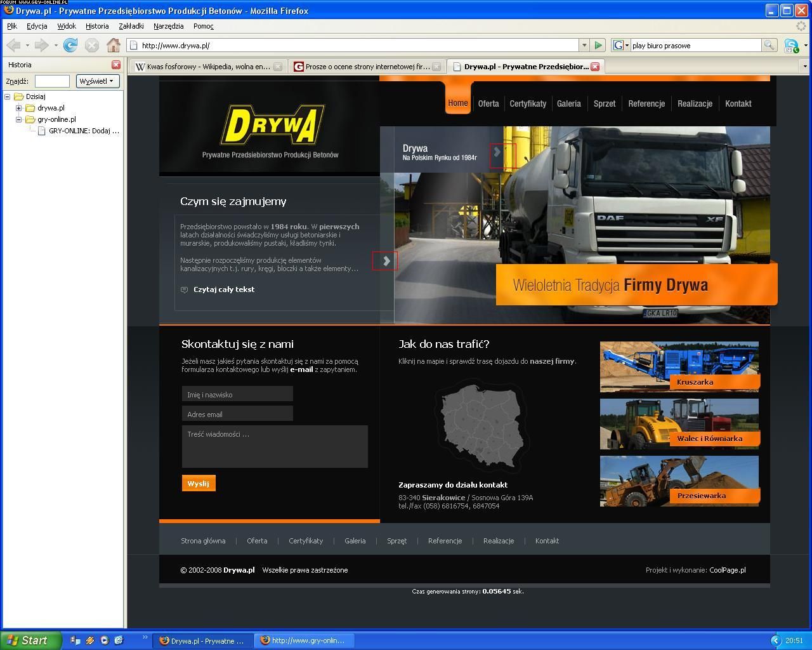Click the play biuro prasowe search box
This screenshot has height=650, width=812.
(695, 45)
